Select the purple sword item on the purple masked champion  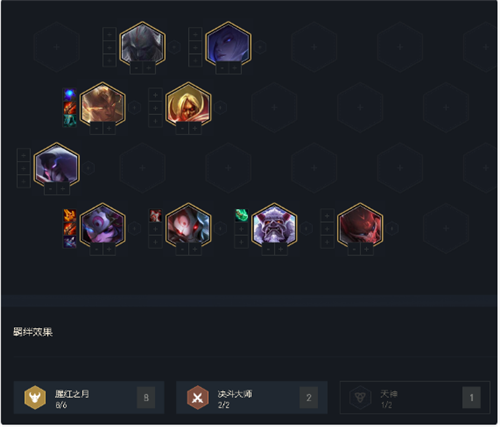[x=70, y=242]
